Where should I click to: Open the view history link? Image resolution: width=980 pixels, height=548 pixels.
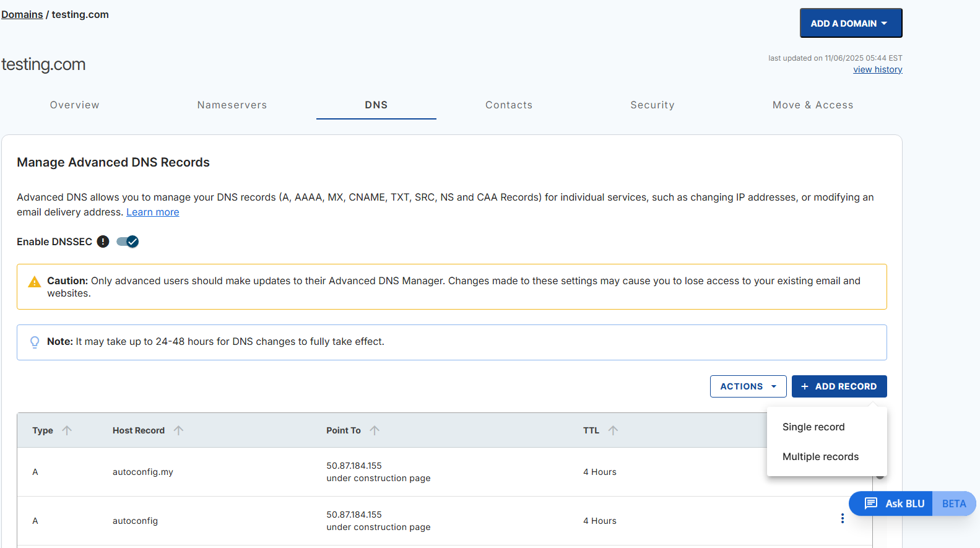[x=878, y=69]
